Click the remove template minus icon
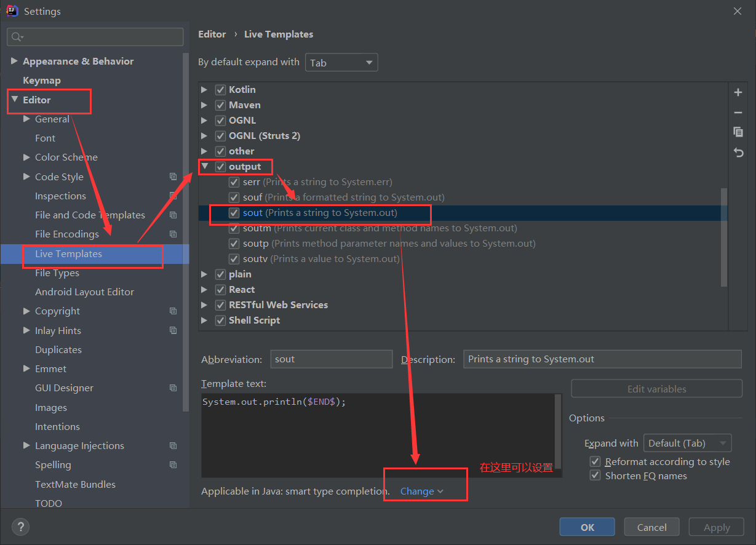756x545 pixels. click(x=738, y=113)
